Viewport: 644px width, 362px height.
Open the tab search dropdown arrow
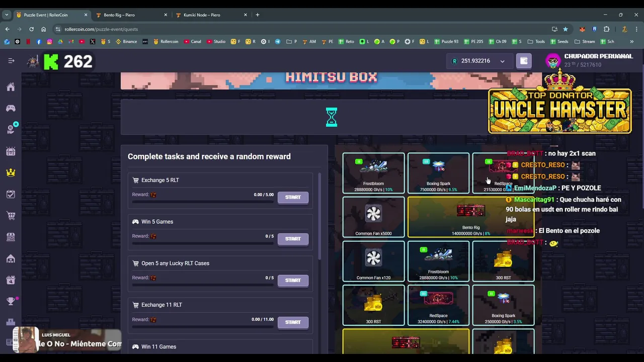coord(7,15)
